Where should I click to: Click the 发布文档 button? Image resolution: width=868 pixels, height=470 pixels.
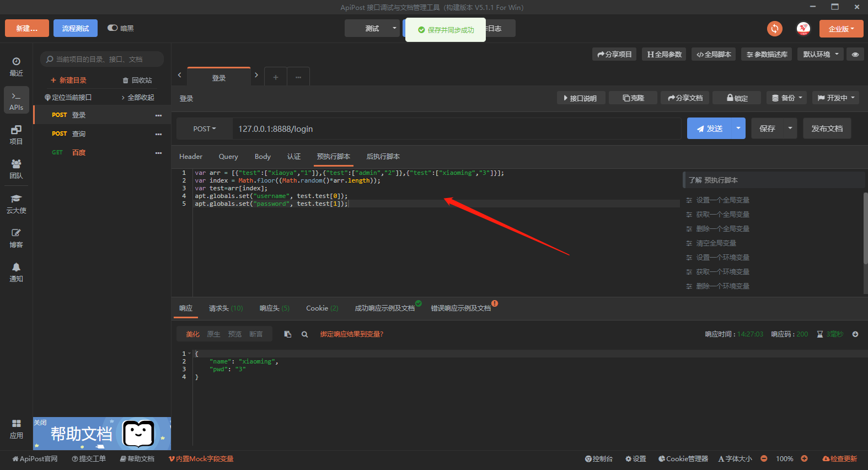click(x=827, y=129)
